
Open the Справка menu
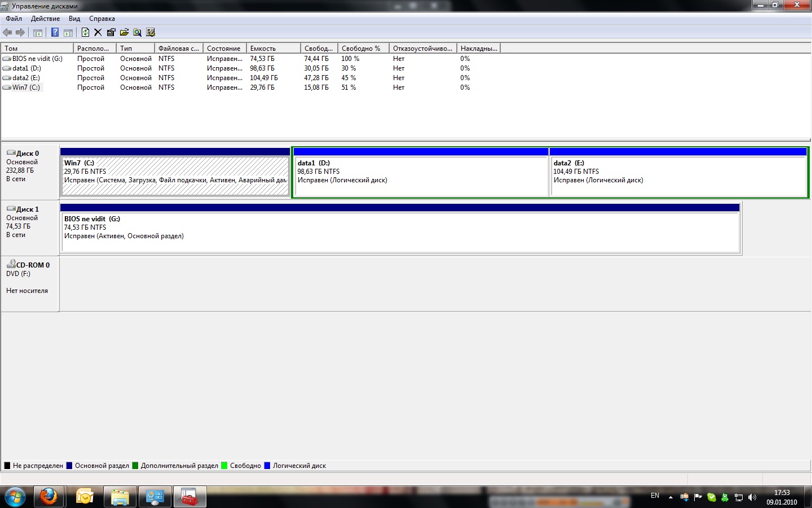pyautogui.click(x=102, y=19)
